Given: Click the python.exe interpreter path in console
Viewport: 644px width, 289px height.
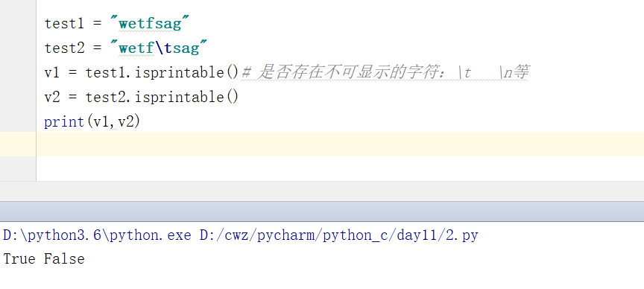Looking at the screenshot, I should (98, 235).
